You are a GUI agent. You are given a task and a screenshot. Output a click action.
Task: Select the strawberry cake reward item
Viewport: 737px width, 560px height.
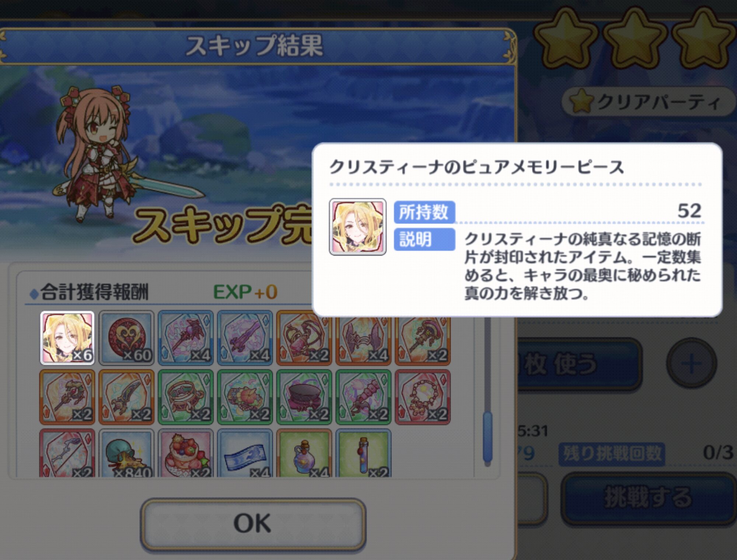(186, 453)
